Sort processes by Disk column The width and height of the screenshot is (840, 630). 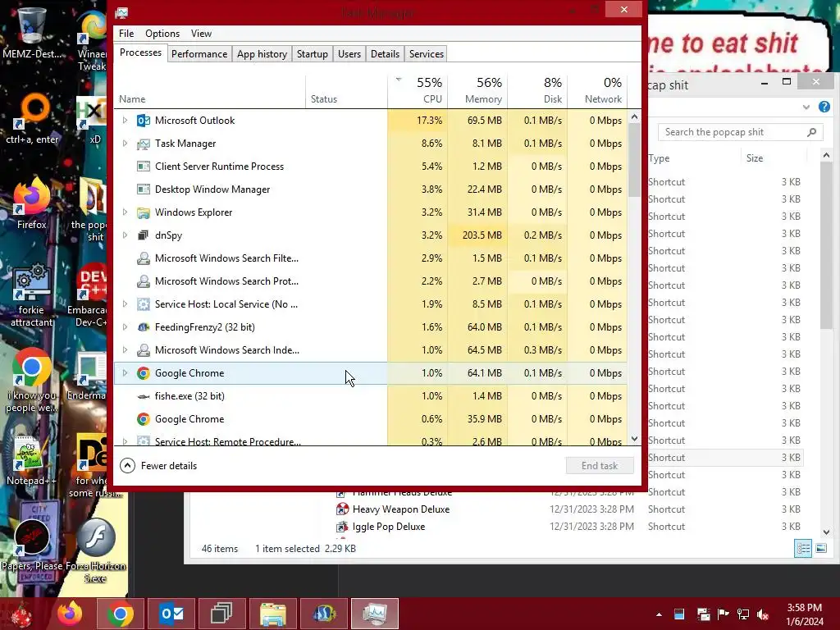tap(537, 90)
